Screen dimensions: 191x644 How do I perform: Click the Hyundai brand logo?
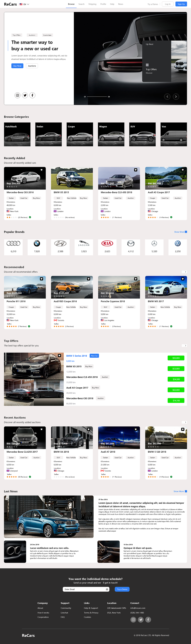pyautogui.click(x=60, y=243)
